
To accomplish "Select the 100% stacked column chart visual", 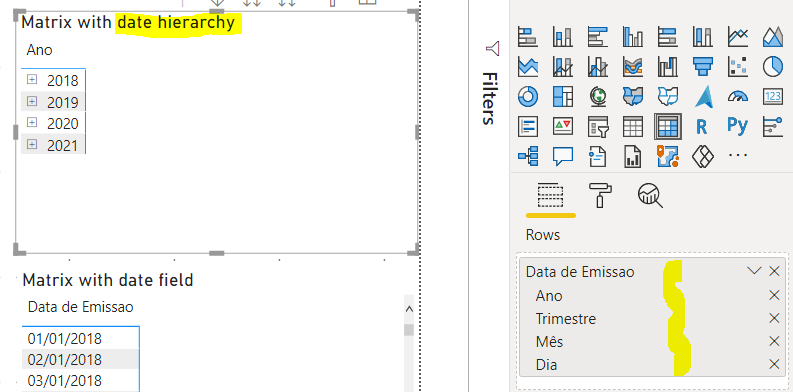I will (702, 36).
